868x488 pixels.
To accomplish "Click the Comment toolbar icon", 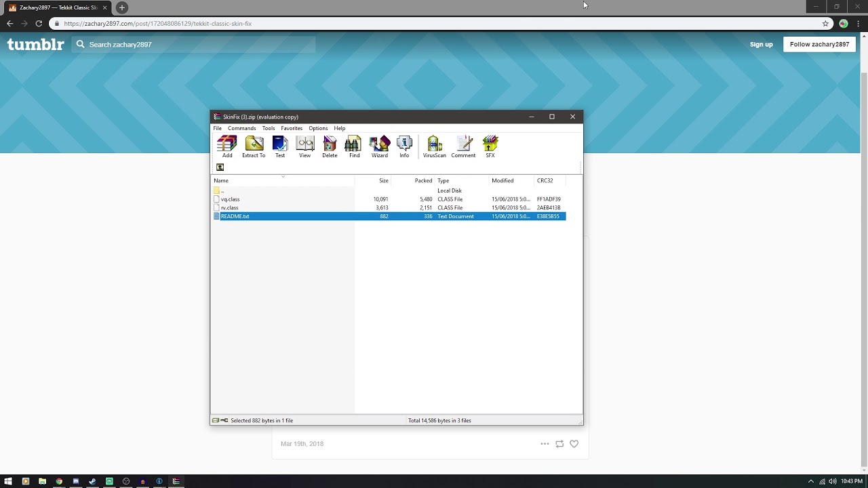I will 463,147.
